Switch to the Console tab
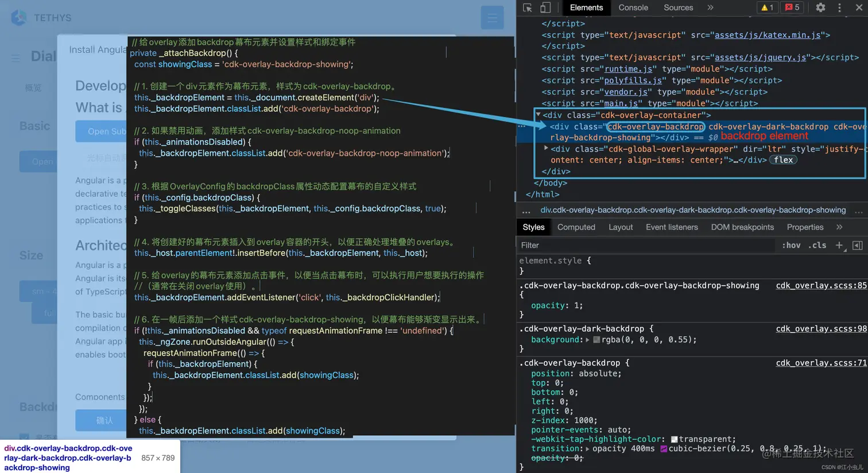 633,7
